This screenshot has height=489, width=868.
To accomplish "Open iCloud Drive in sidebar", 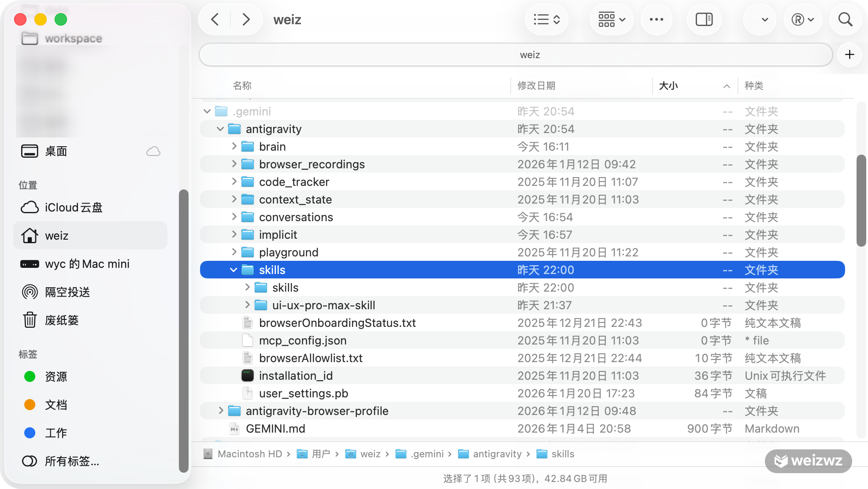I will click(73, 207).
